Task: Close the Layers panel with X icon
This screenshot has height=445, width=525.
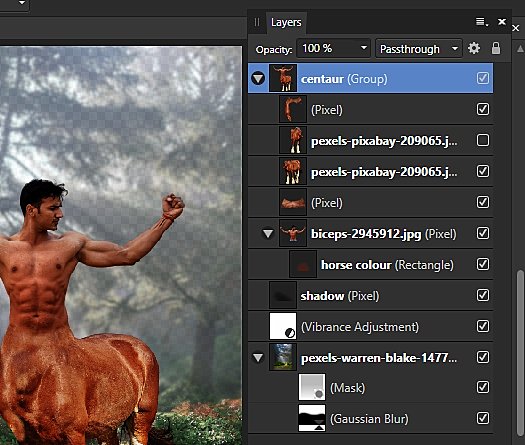Action: point(502,22)
